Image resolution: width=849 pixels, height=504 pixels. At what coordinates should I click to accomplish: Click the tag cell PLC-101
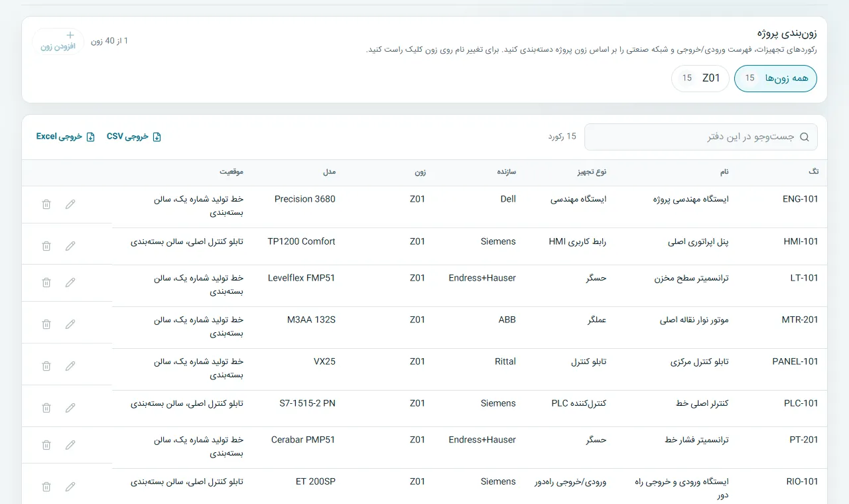[x=801, y=403]
